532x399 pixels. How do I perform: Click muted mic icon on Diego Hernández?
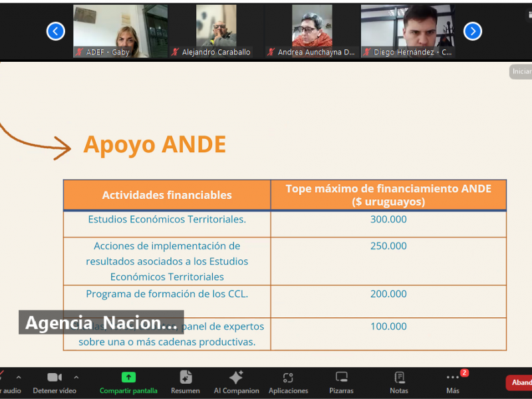[367, 52]
